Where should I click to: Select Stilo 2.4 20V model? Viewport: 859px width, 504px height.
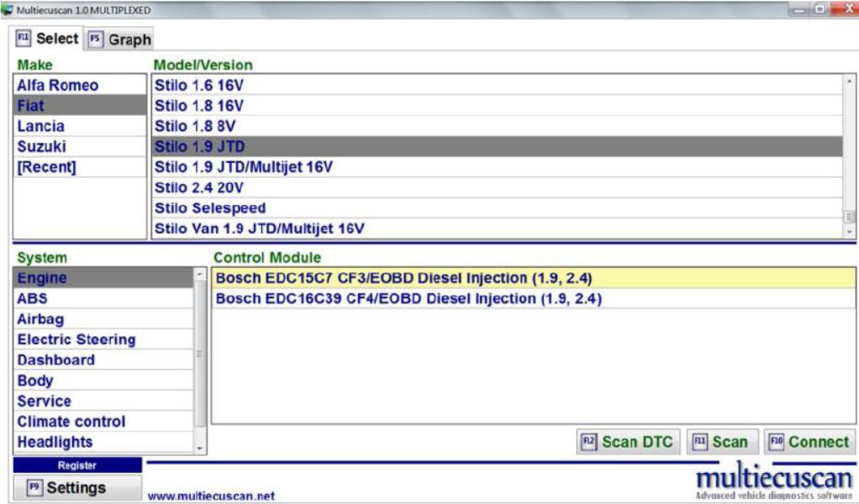click(x=498, y=187)
